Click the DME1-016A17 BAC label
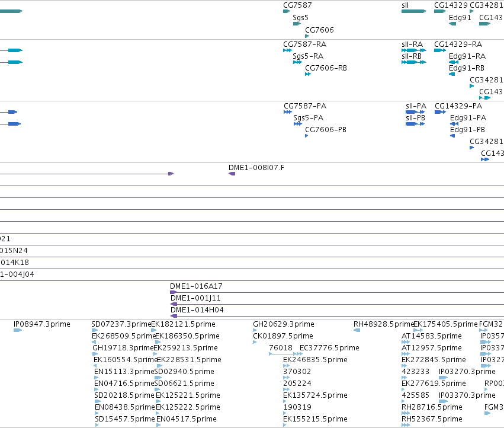Screen dimensions: 504x428 (196, 286)
